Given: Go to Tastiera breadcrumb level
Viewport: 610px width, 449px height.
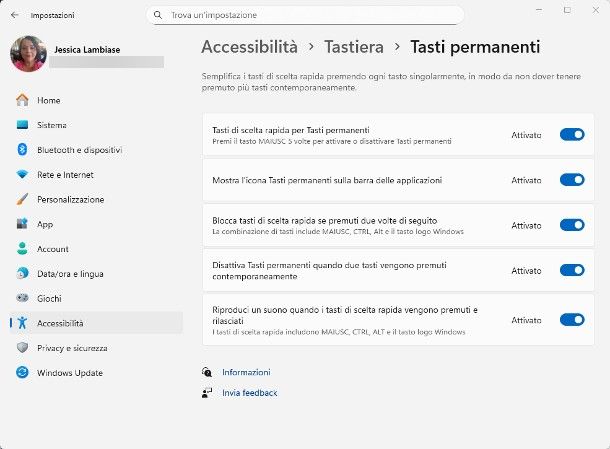Looking at the screenshot, I should click(x=354, y=47).
